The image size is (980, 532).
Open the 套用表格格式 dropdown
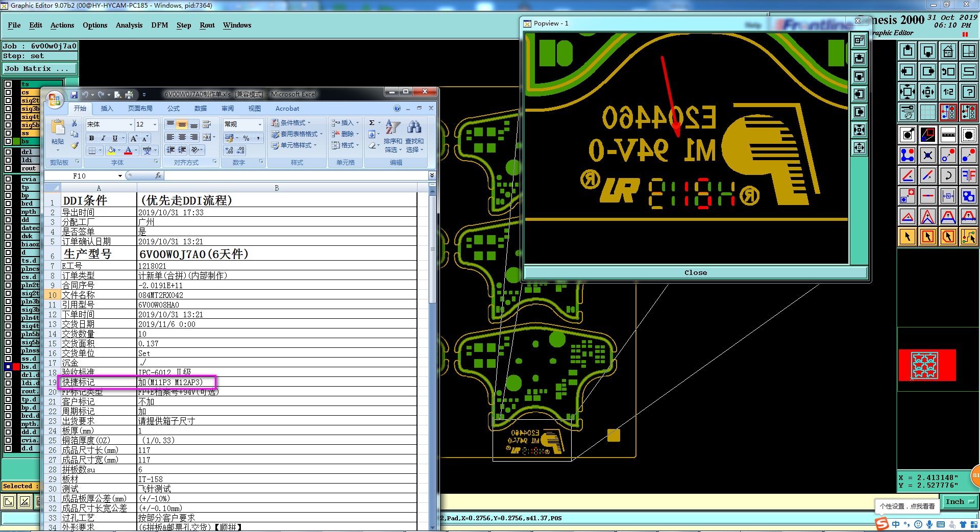point(297,134)
